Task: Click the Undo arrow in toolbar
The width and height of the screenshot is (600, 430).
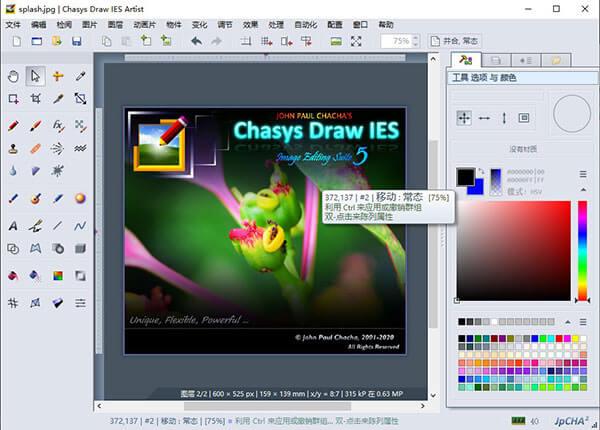Action: (195, 41)
